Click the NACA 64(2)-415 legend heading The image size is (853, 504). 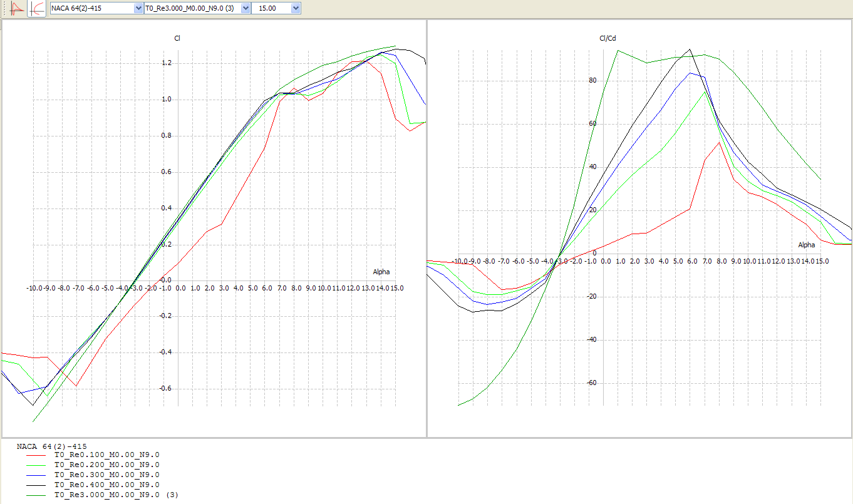(x=52, y=446)
